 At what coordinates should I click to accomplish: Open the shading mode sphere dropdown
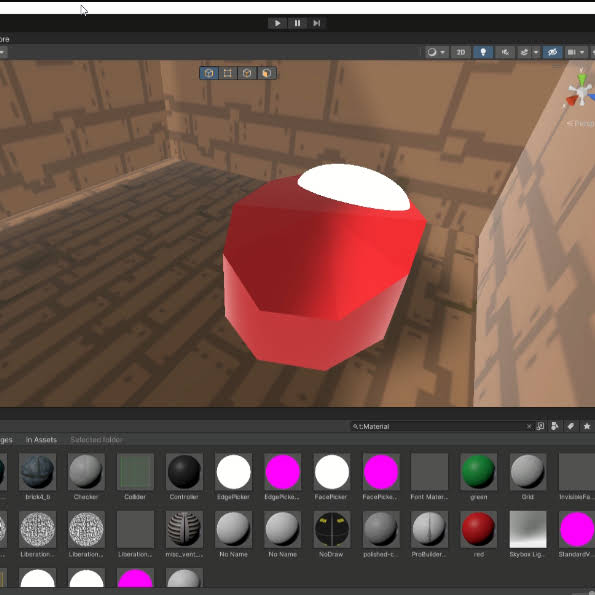pos(437,52)
